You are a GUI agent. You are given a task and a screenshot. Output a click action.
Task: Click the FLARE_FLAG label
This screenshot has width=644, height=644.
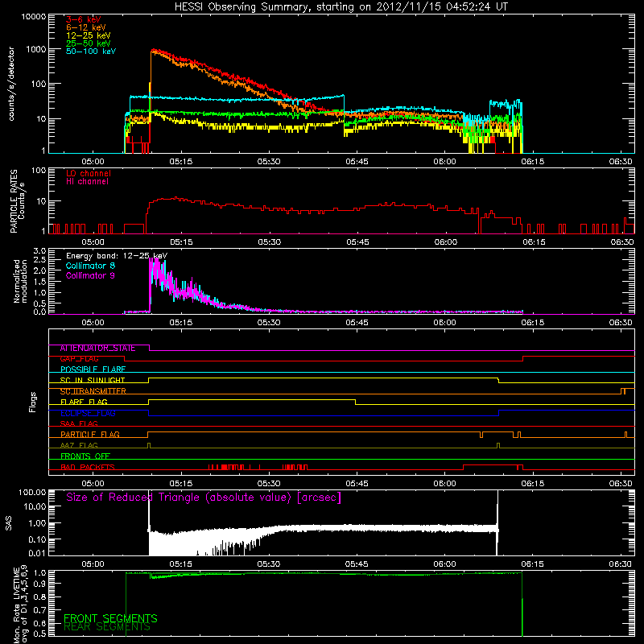(84, 402)
